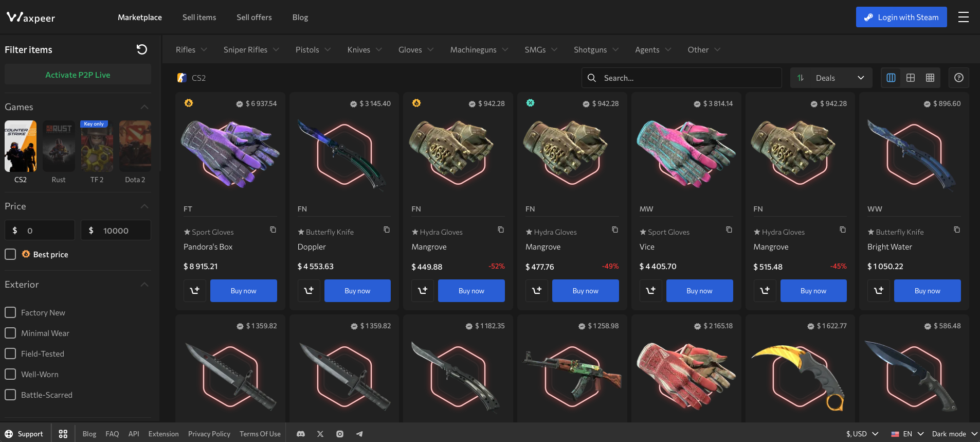Collapse the Exterior filter section

(x=144, y=285)
